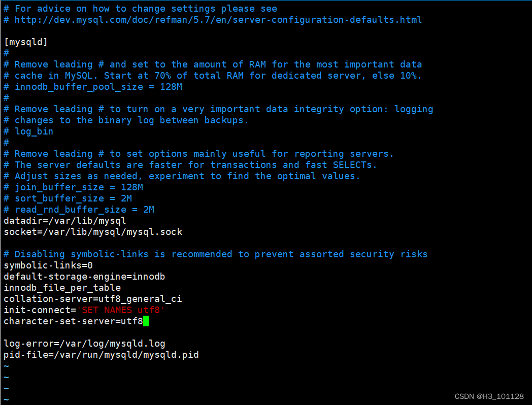Click the socket=/var/lib/mysql/mysql.sock line

click(x=93, y=232)
